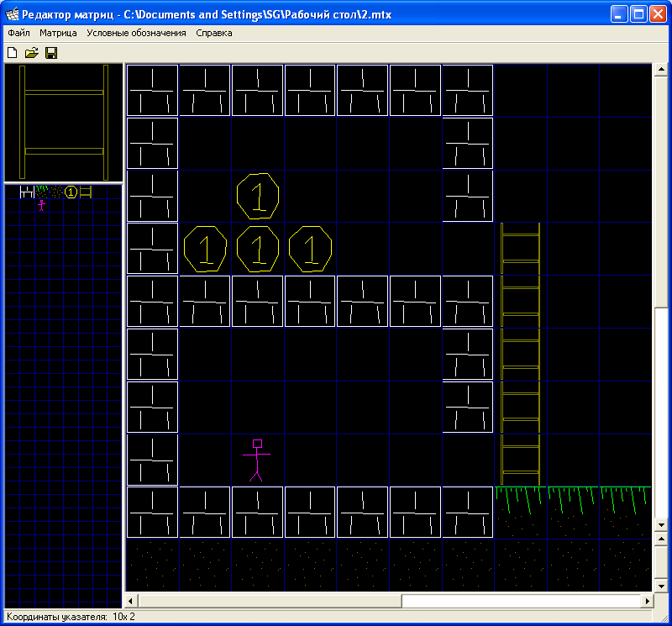Open the Матрица menu

coord(58,33)
